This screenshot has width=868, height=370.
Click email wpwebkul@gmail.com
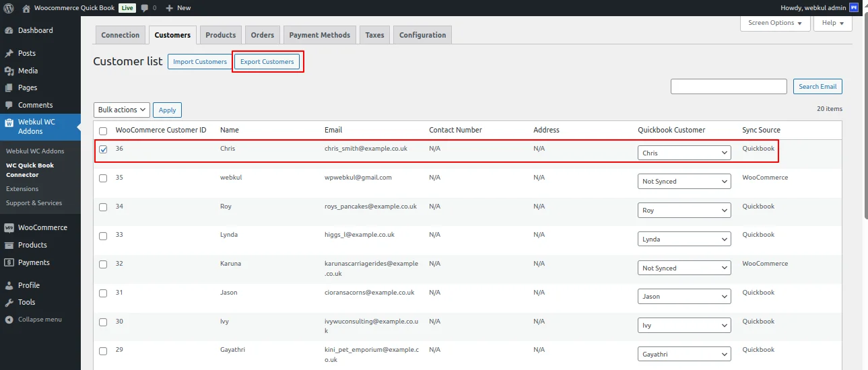pos(358,178)
